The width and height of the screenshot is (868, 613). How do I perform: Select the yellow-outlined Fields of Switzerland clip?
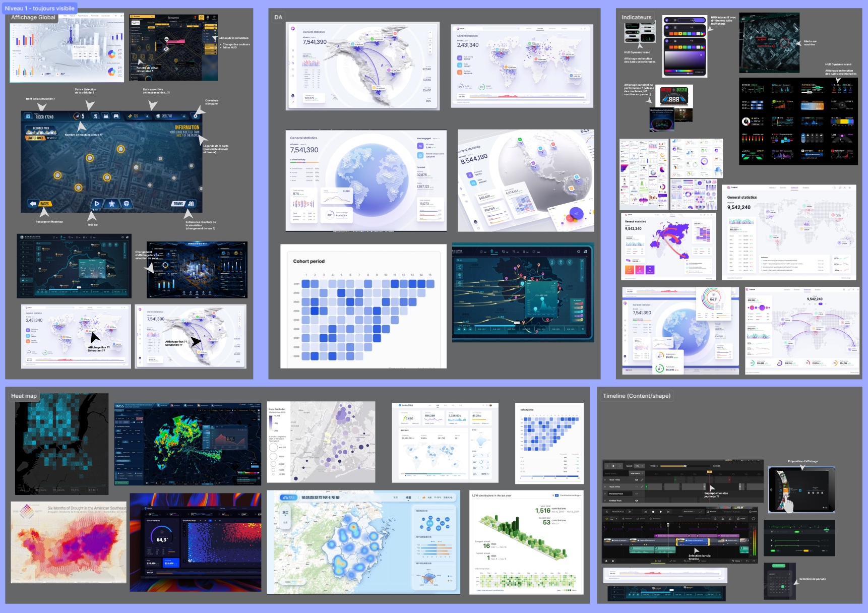[693, 542]
